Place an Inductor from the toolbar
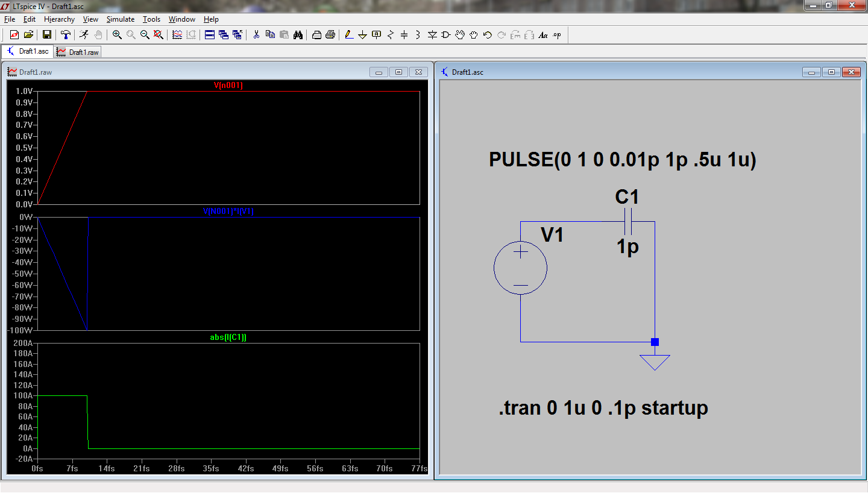This screenshot has width=868, height=493. (x=418, y=35)
